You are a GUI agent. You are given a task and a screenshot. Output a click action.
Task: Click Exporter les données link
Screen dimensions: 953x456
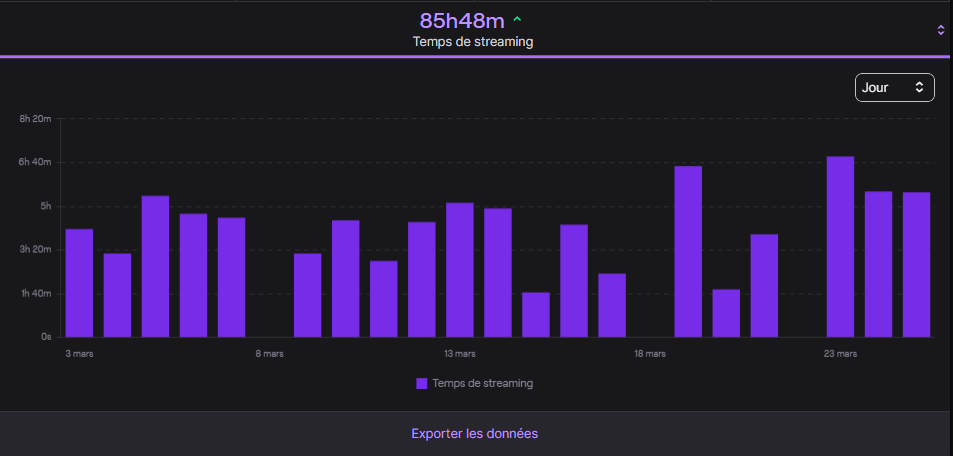click(474, 434)
